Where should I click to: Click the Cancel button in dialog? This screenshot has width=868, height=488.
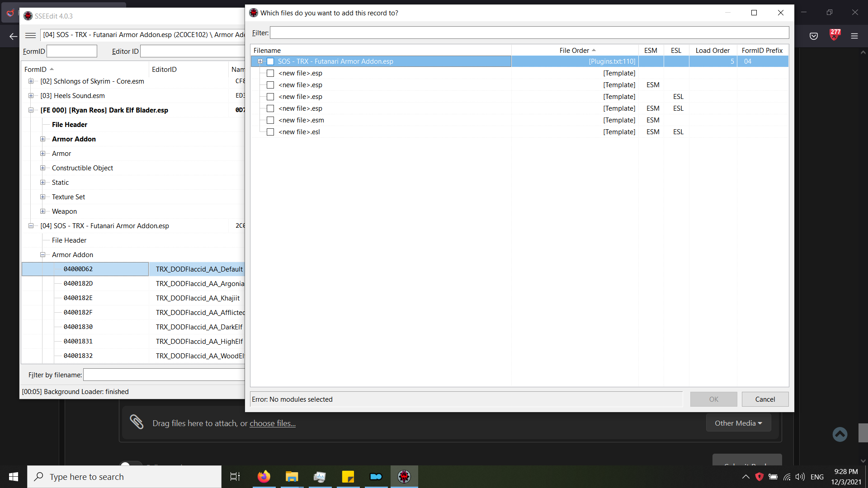(765, 399)
